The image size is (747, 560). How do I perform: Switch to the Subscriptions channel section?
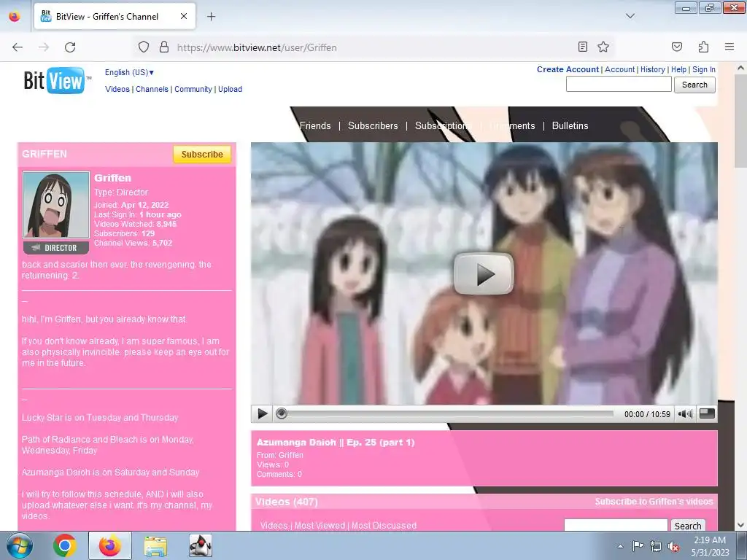click(x=443, y=125)
